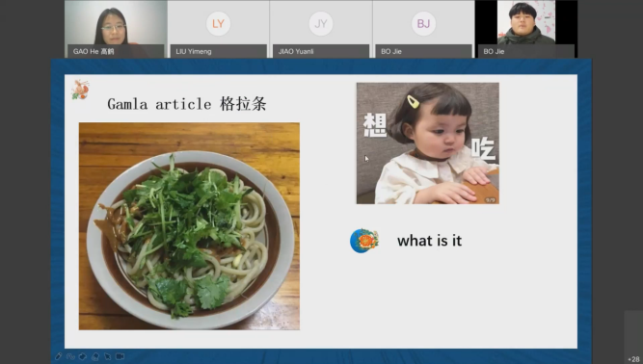
Task: Click the LIU Yimeng name label
Action: click(x=194, y=51)
